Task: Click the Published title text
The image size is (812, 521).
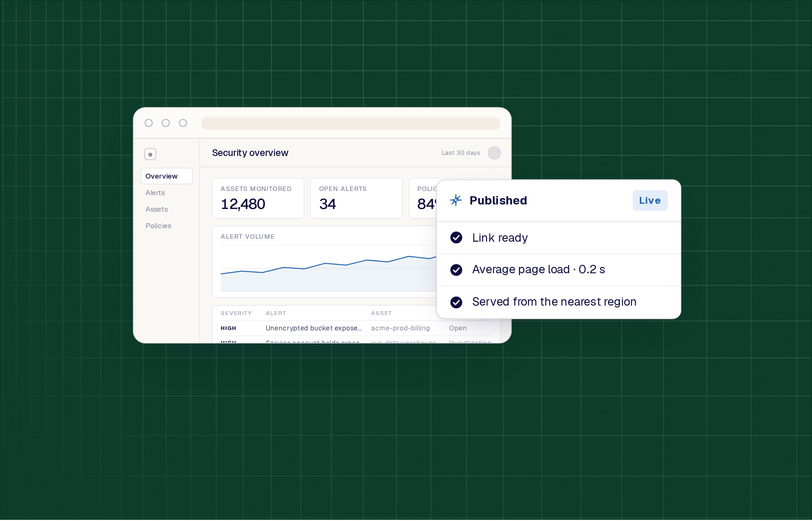Action: coord(498,200)
